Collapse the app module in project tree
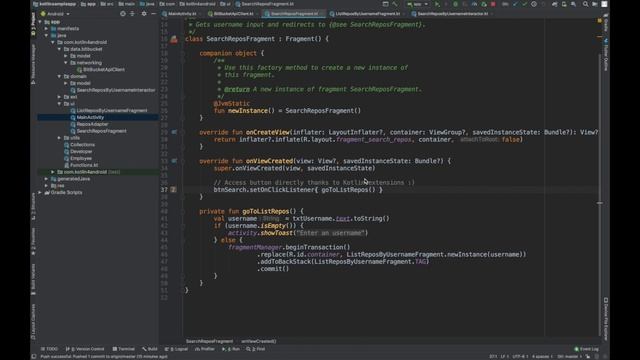Image resolution: width=640 pixels, height=360 pixels. tap(40, 22)
